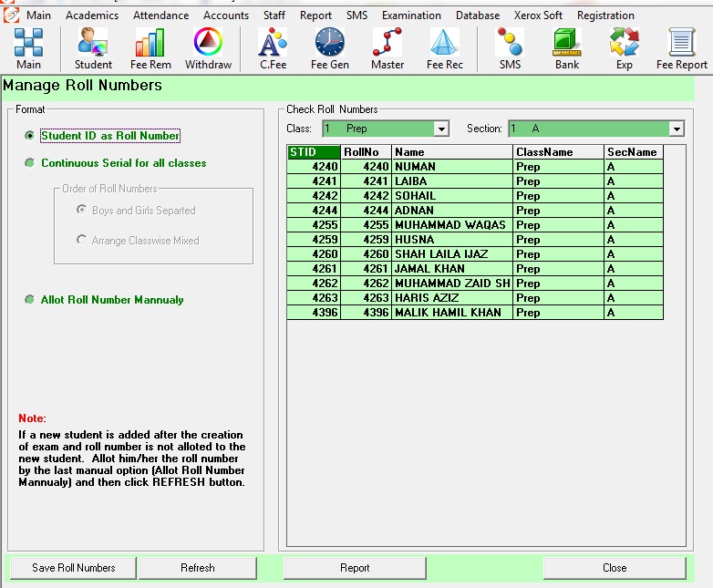
Task: Select the JAMAL KHAN name cell
Action: click(x=452, y=268)
